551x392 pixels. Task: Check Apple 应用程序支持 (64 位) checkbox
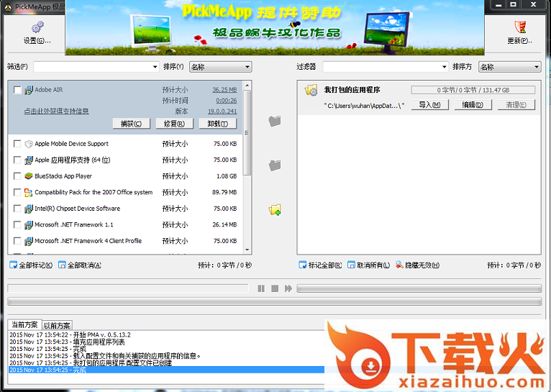tap(17, 160)
